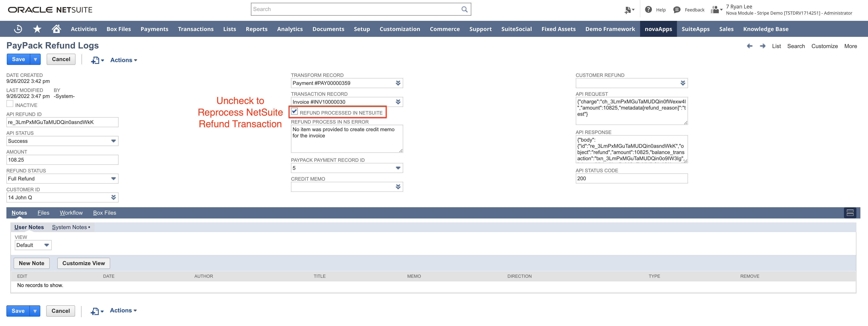Image resolution: width=868 pixels, height=326 pixels.
Task: Open the bottom Actions menu
Action: click(x=123, y=311)
